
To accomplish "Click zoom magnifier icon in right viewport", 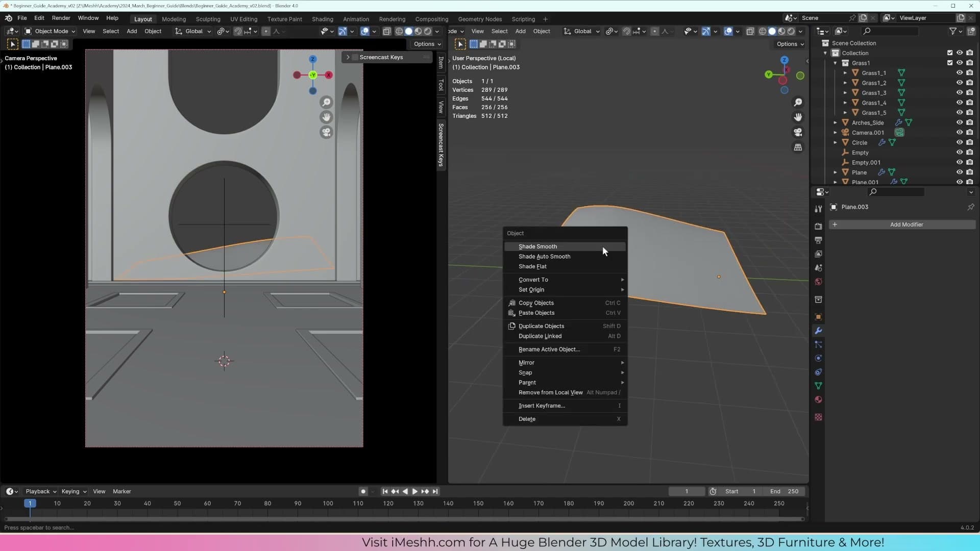I will point(798,103).
